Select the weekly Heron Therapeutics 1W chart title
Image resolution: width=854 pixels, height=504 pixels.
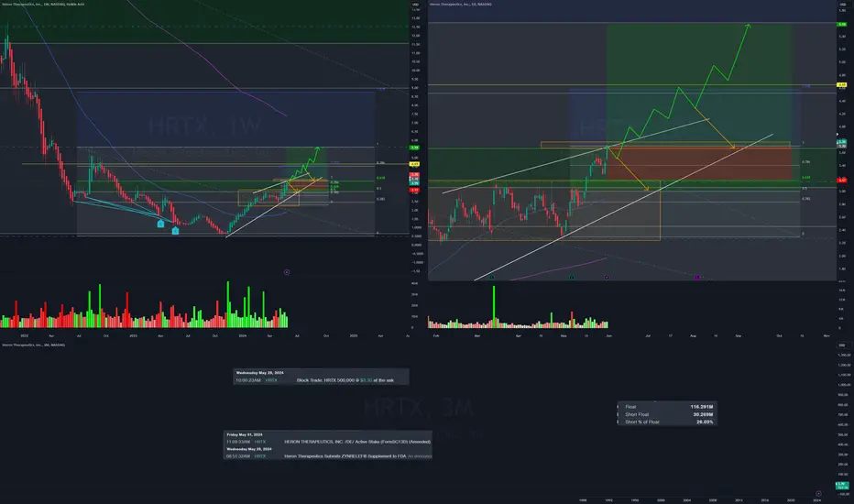(42, 5)
